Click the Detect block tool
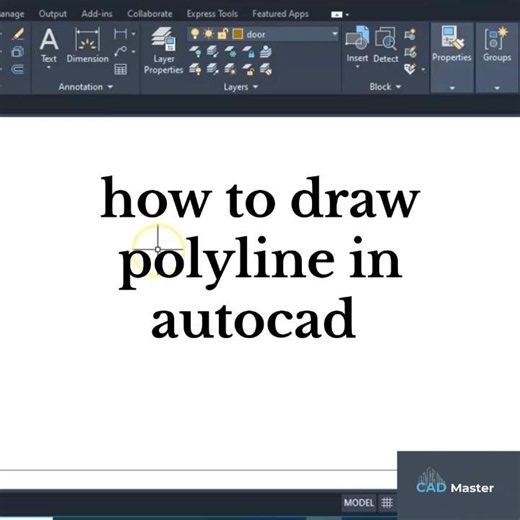This screenshot has height=520, width=520. pyautogui.click(x=386, y=44)
